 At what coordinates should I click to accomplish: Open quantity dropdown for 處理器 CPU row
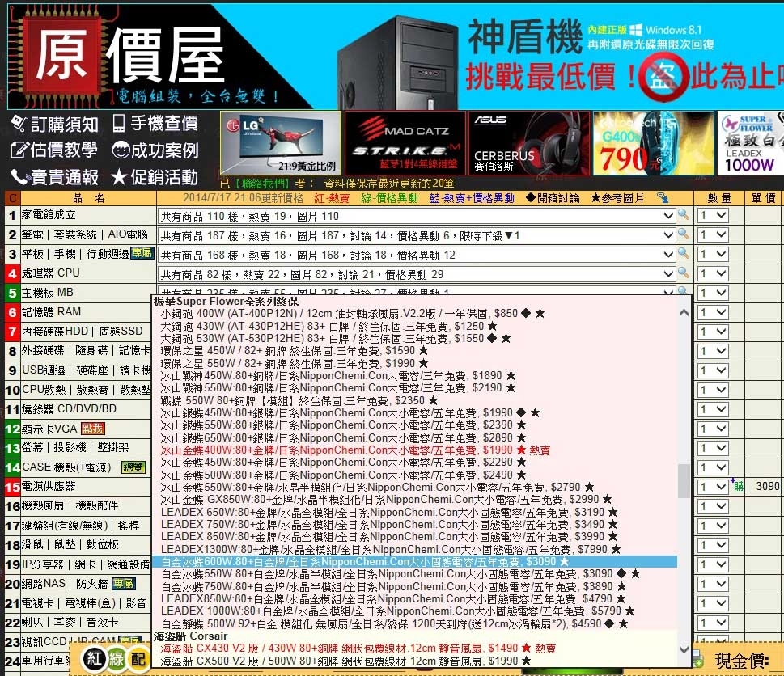713,274
